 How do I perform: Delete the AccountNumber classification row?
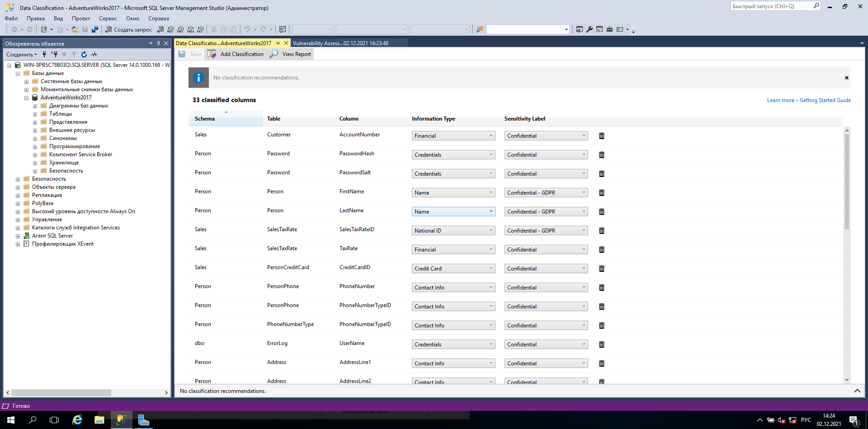[x=602, y=136]
